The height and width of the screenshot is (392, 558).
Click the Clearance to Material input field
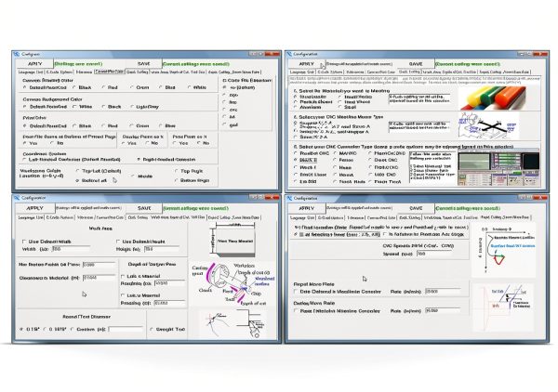(99, 278)
